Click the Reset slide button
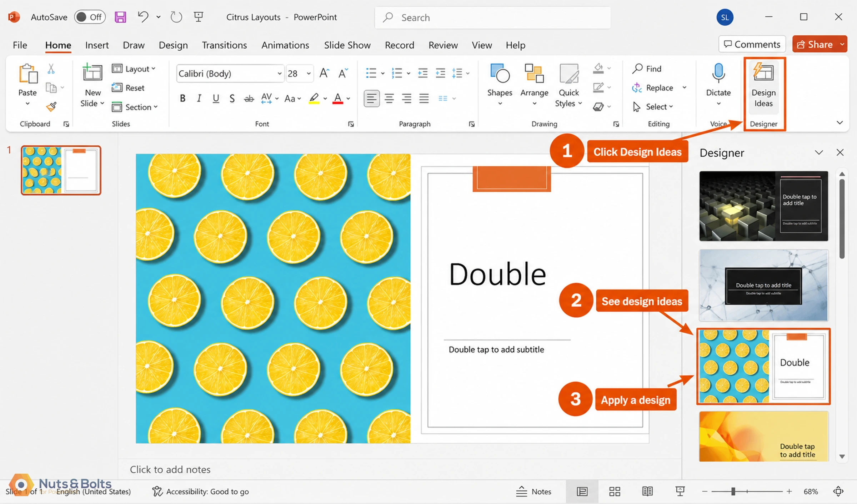This screenshot has height=504, width=857. click(128, 87)
